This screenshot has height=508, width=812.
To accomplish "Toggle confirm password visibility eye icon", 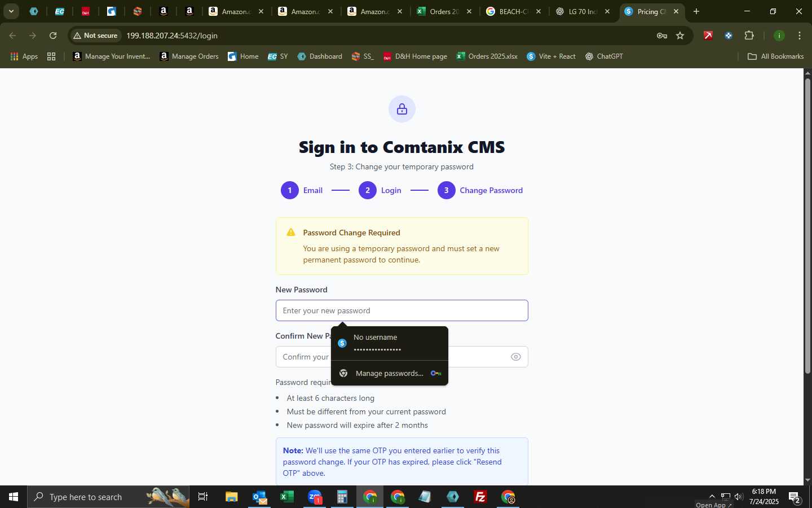I will tap(515, 357).
